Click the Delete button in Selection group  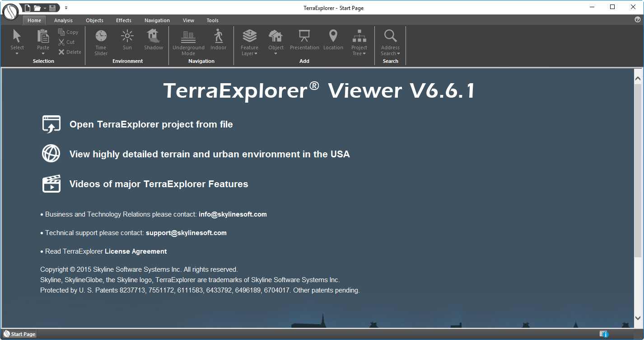click(x=70, y=52)
